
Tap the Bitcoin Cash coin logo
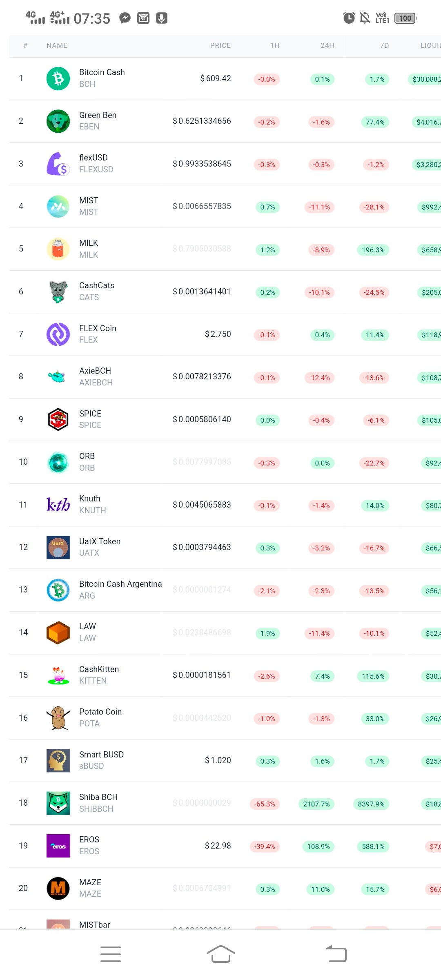tap(58, 78)
